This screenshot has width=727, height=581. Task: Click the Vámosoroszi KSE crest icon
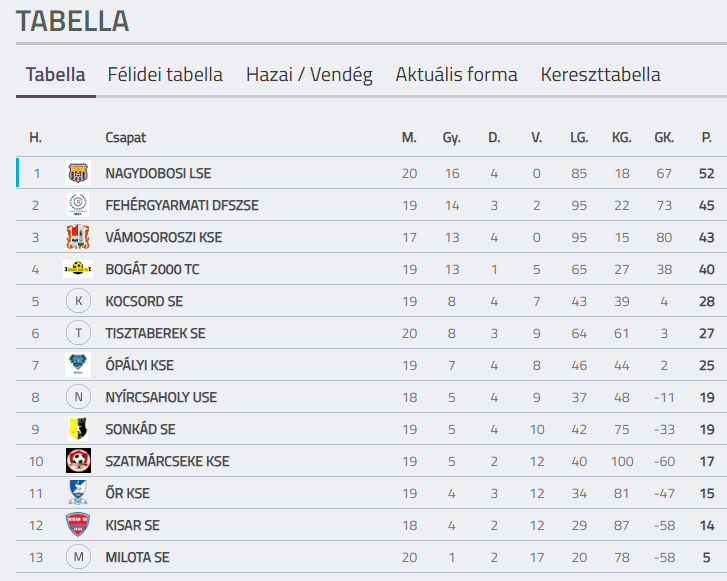[78, 237]
